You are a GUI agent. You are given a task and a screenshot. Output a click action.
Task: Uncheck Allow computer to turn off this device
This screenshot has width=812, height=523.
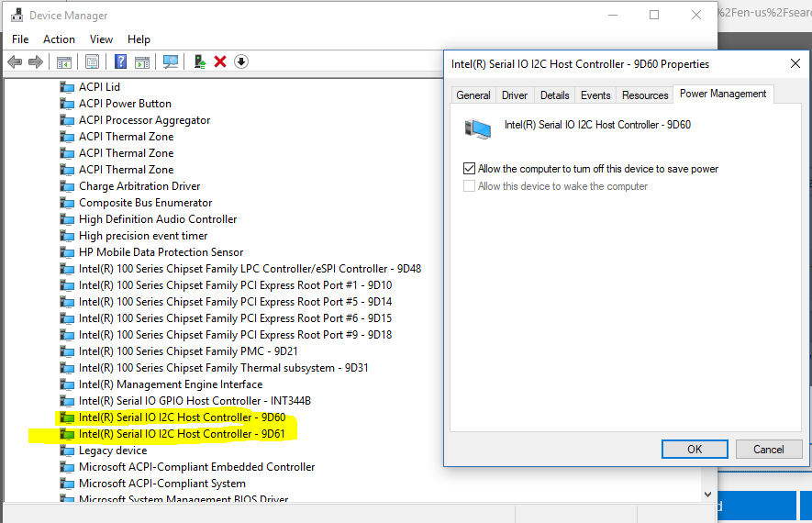(469, 169)
